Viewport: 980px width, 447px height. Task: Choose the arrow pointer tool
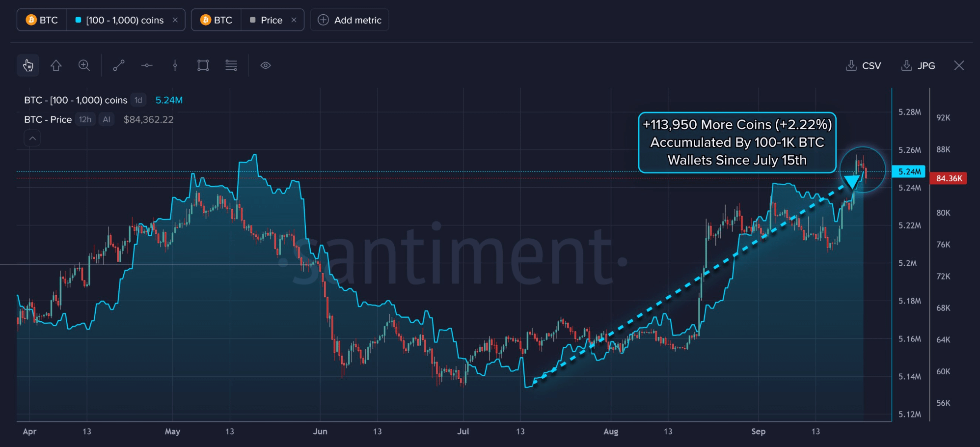tap(56, 65)
